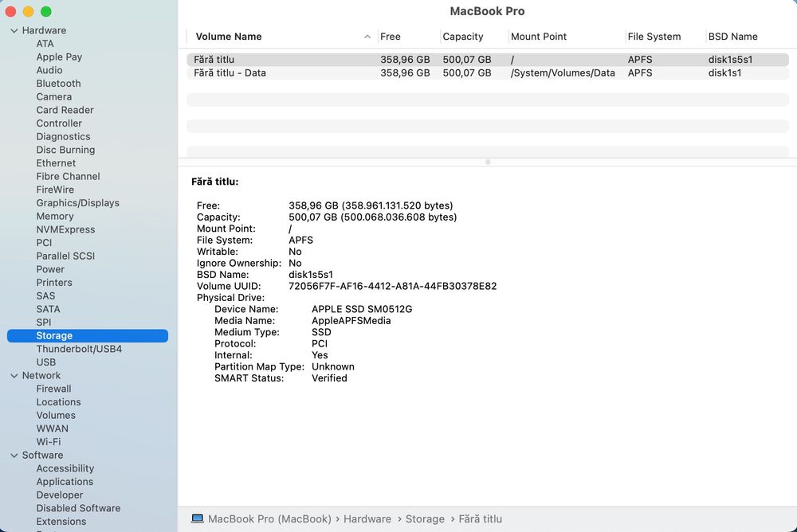Select Locations under Network
This screenshot has width=797, height=532.
click(x=58, y=402)
